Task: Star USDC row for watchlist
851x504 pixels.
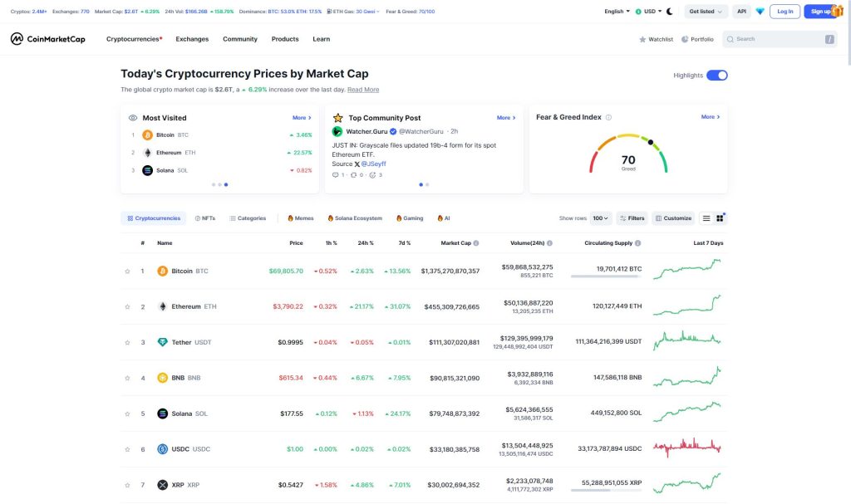Action: [x=127, y=449]
